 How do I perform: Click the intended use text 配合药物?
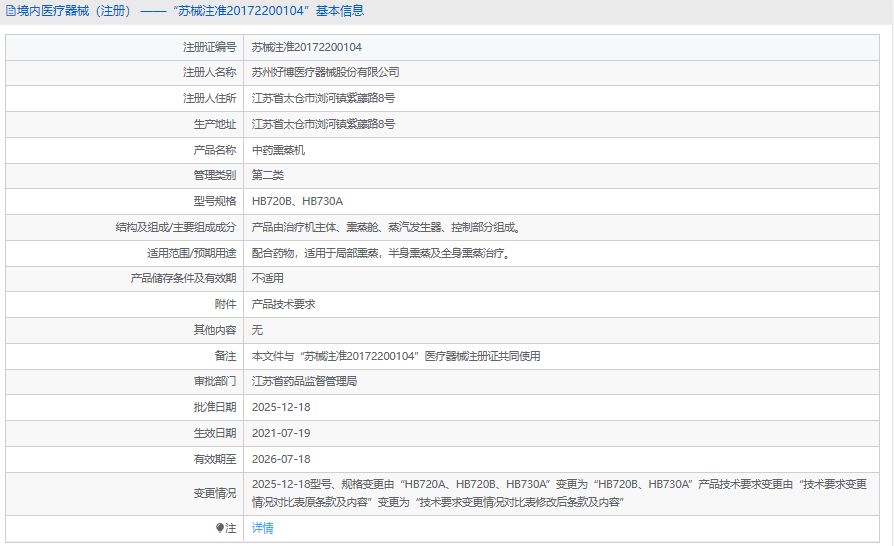click(x=383, y=253)
